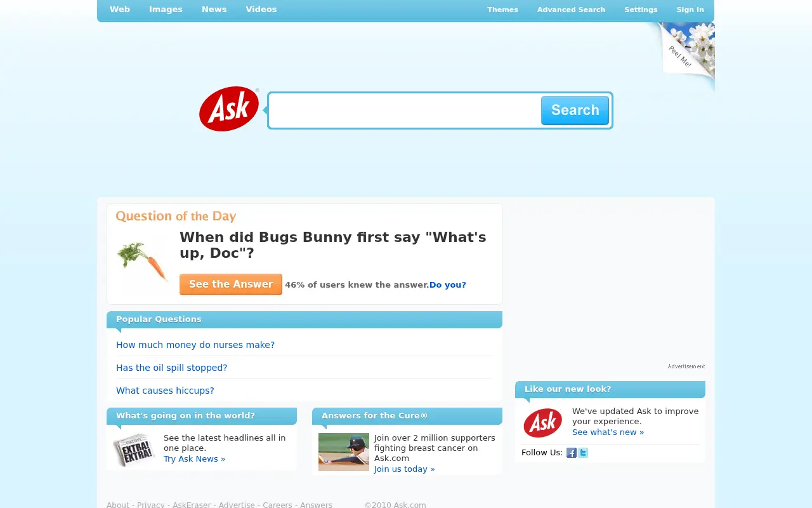Click the 'Like our new look?' header
The width and height of the screenshot is (812, 508).
point(610,389)
